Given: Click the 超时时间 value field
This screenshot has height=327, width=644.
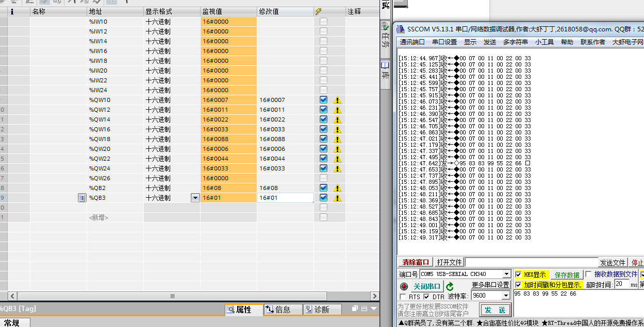Looking at the screenshot, I should (622, 284).
